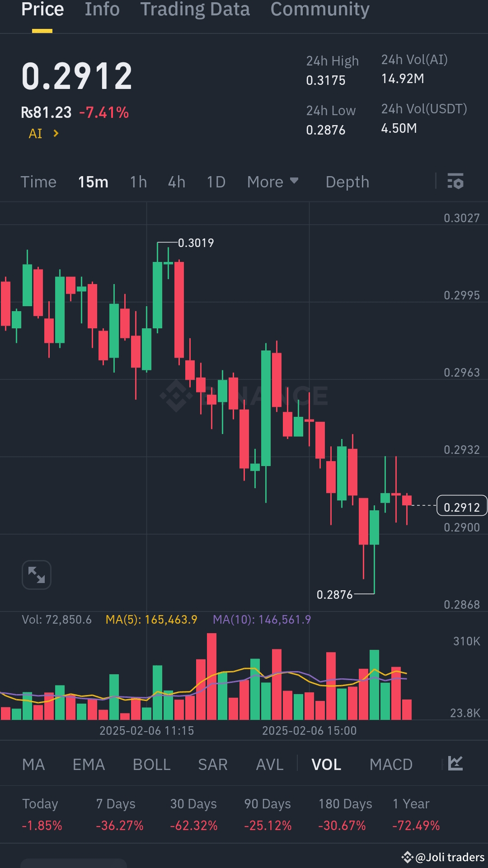The image size is (488, 868).
Task: Select the Time interval option
Action: 38,182
